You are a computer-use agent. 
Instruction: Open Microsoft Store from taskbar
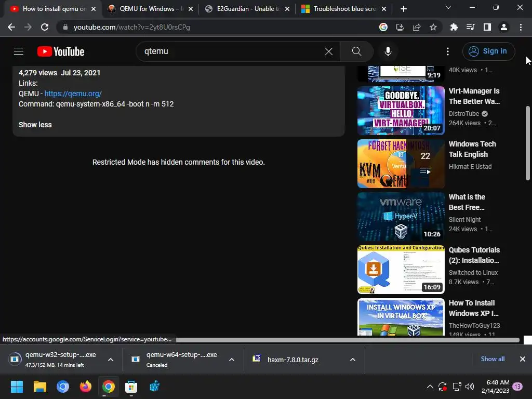[x=131, y=387]
